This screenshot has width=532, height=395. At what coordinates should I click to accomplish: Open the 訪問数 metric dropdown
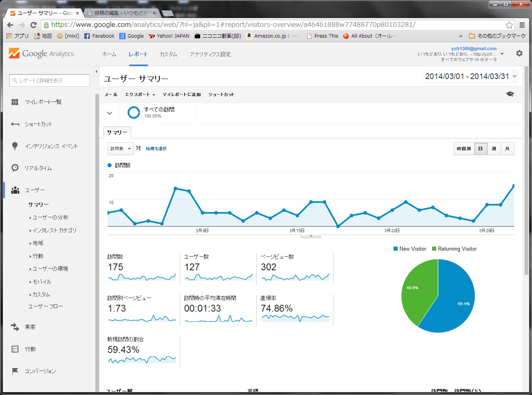[120, 149]
